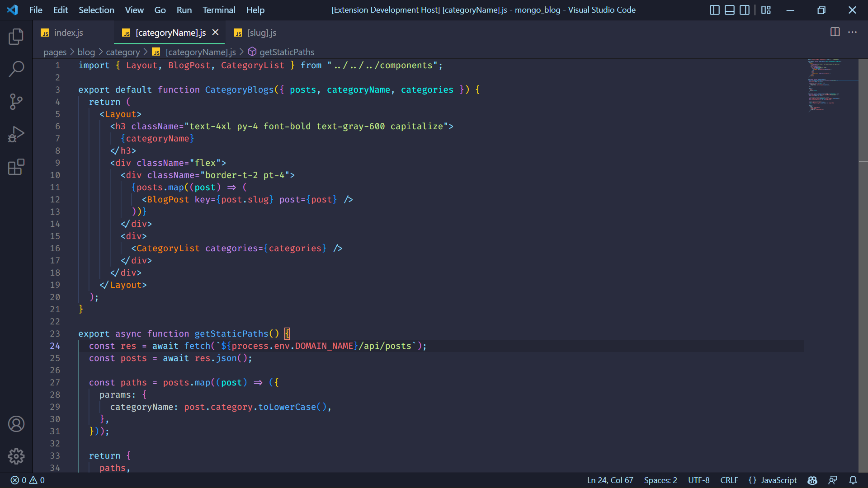Open the Manage gear settings icon
Screen dimensions: 868x488
tap(16, 456)
